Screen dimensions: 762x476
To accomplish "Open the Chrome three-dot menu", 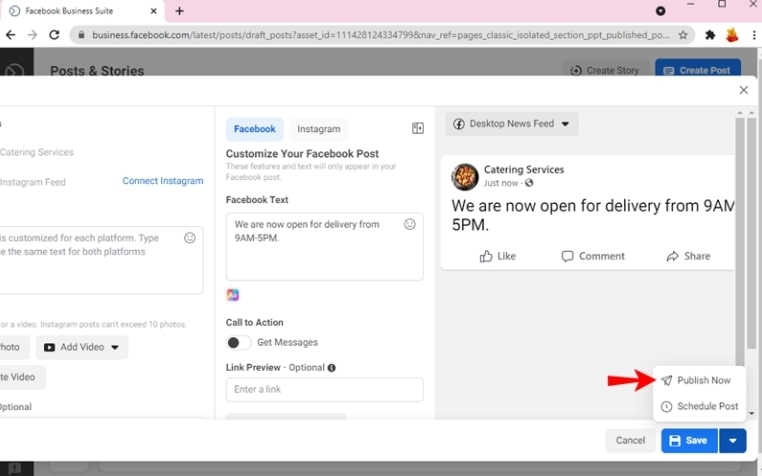I will click(754, 35).
